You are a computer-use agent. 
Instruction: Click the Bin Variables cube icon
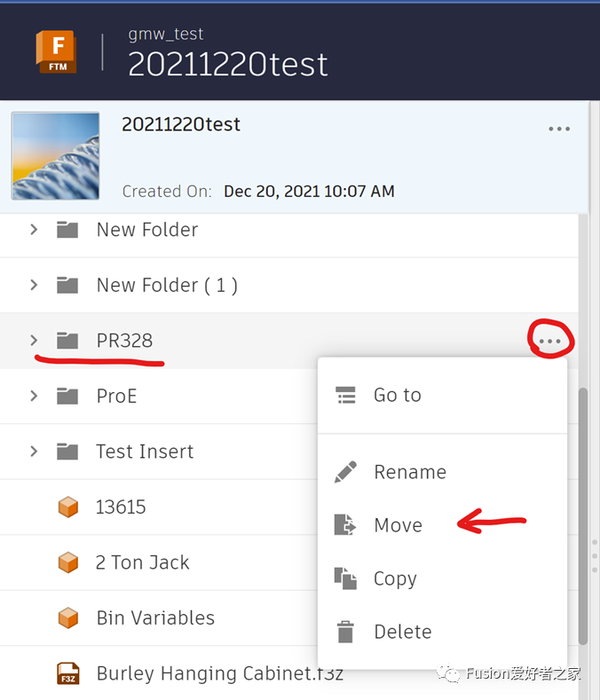coord(67,618)
